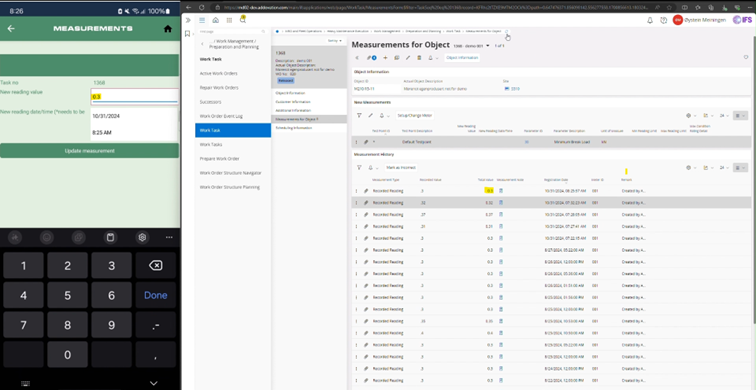Delete the record using the trash icon
The height and width of the screenshot is (390, 756).
pos(419,58)
